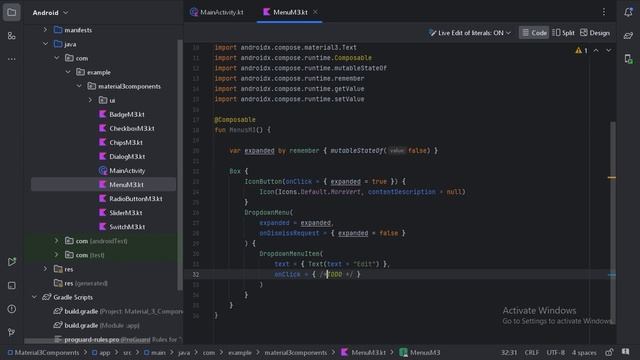Image resolution: width=640 pixels, height=360 pixels.
Task: Open proguard-rules.pro file
Action: click(118, 339)
